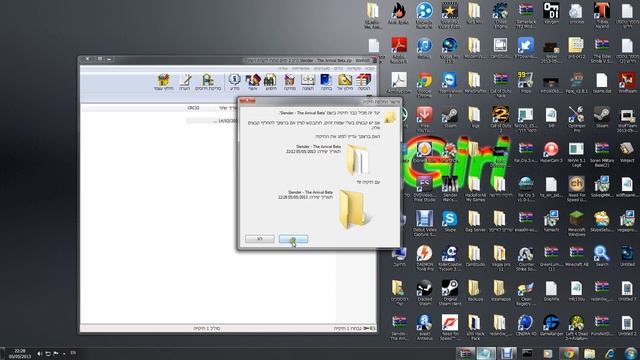Select the Keygen desktop icon
This screenshot has height=360, width=640.
tap(551, 13)
